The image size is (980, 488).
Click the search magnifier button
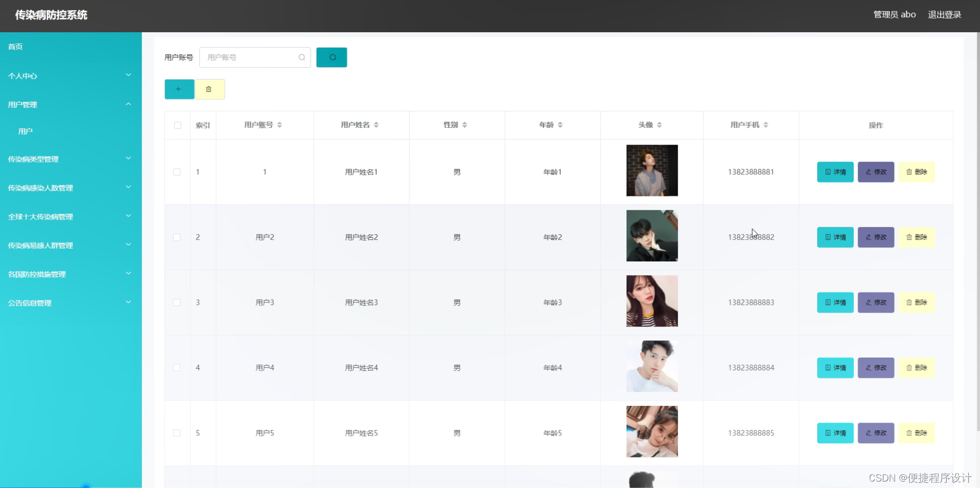pyautogui.click(x=332, y=57)
